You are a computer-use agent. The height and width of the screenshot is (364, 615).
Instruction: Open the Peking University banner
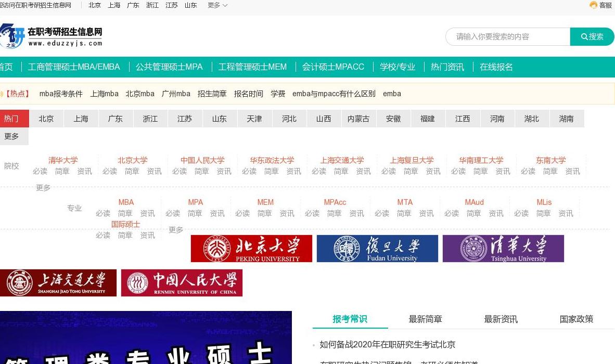pyautogui.click(x=251, y=249)
